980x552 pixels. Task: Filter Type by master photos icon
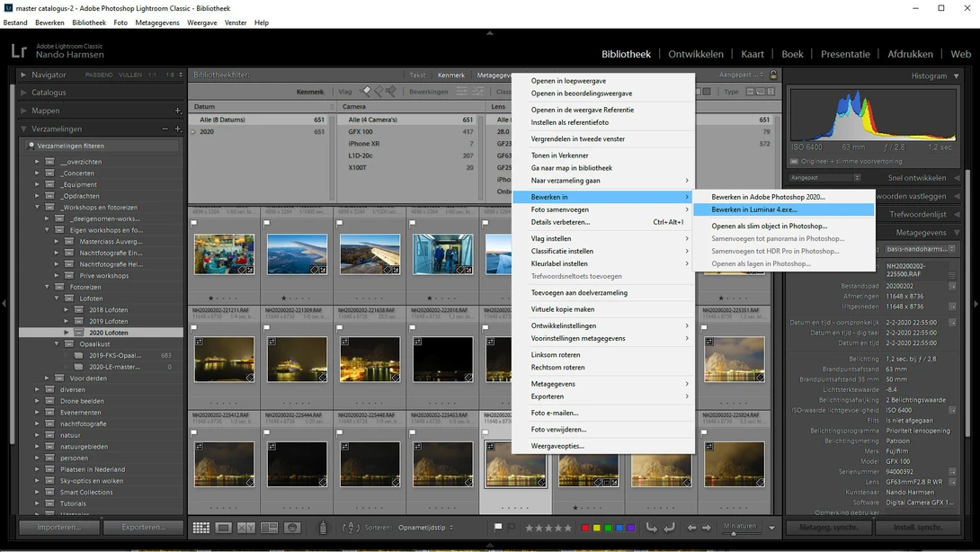pos(750,92)
